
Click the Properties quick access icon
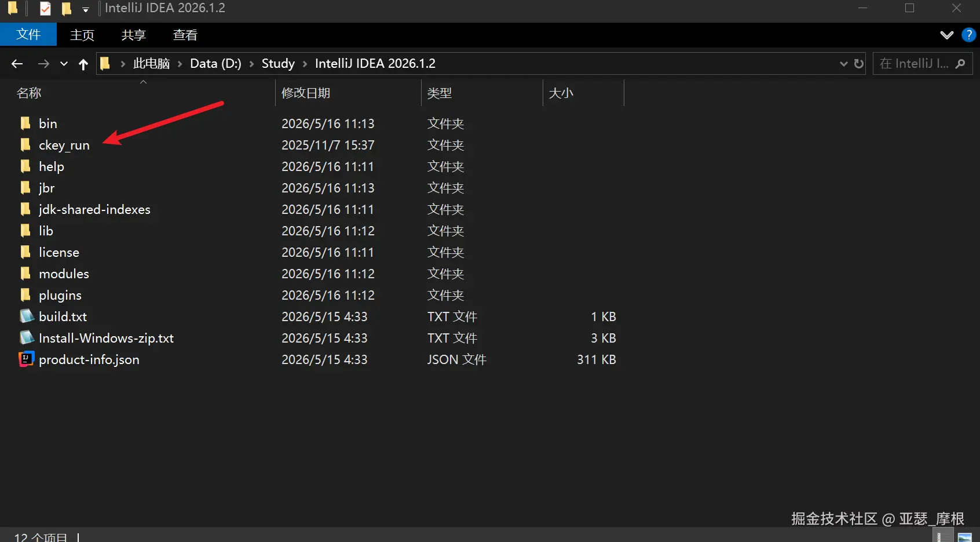45,9
